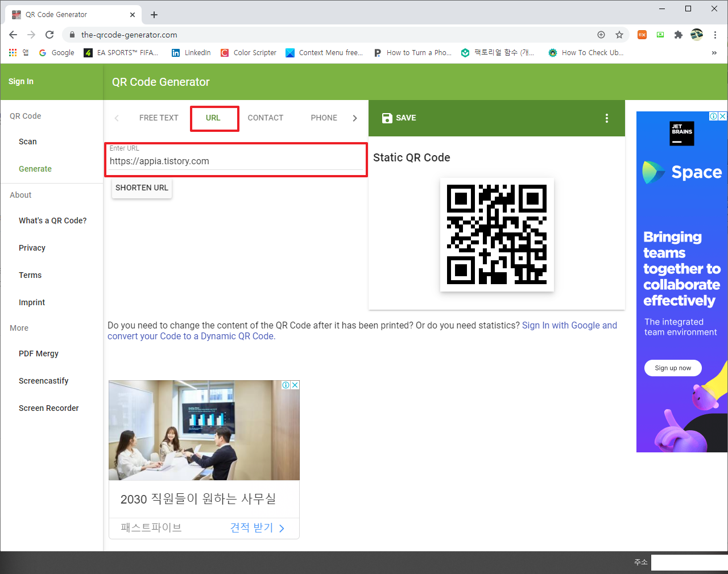Select the QR Code Generator browser tab
Screen dimensions: 728x574
point(74,15)
